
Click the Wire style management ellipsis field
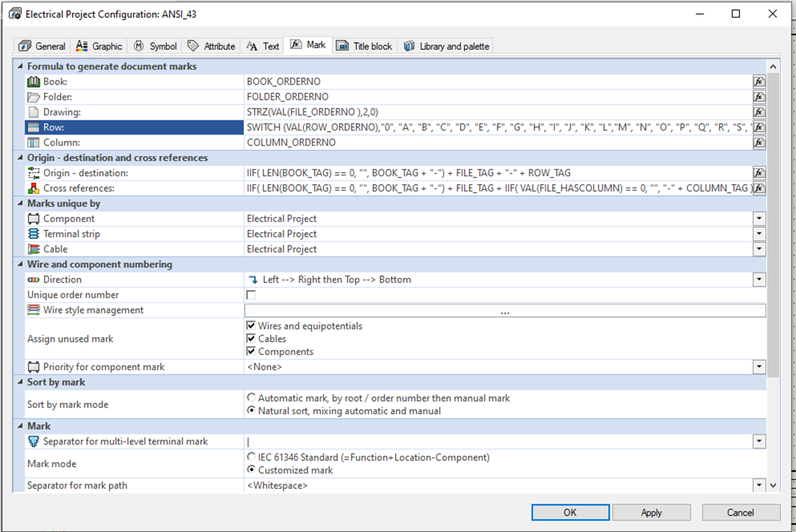(x=505, y=310)
